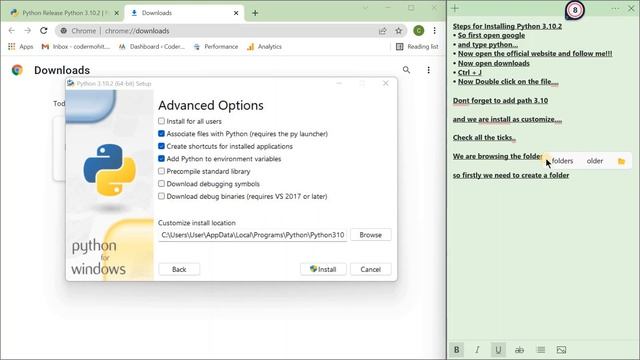Add an image to the sticky note

coord(562,350)
